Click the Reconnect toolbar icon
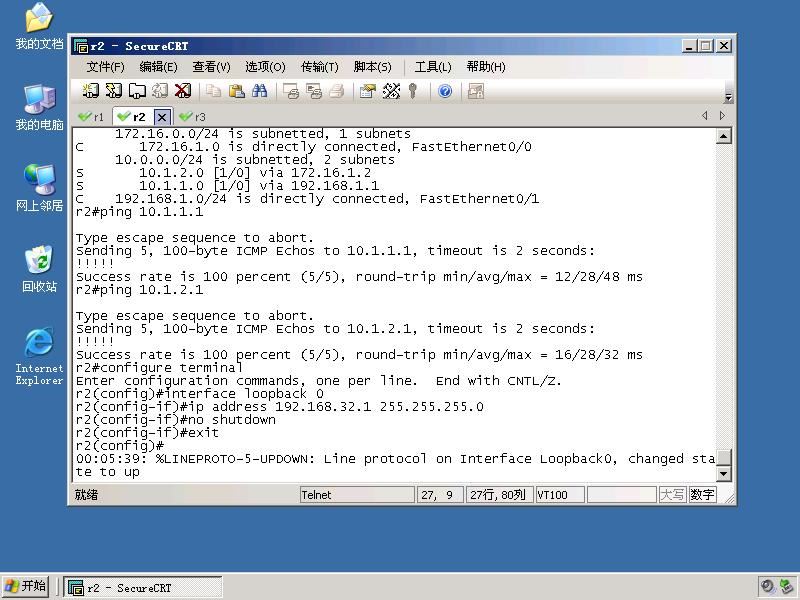Image resolution: width=800 pixels, height=600 pixels. [160, 91]
